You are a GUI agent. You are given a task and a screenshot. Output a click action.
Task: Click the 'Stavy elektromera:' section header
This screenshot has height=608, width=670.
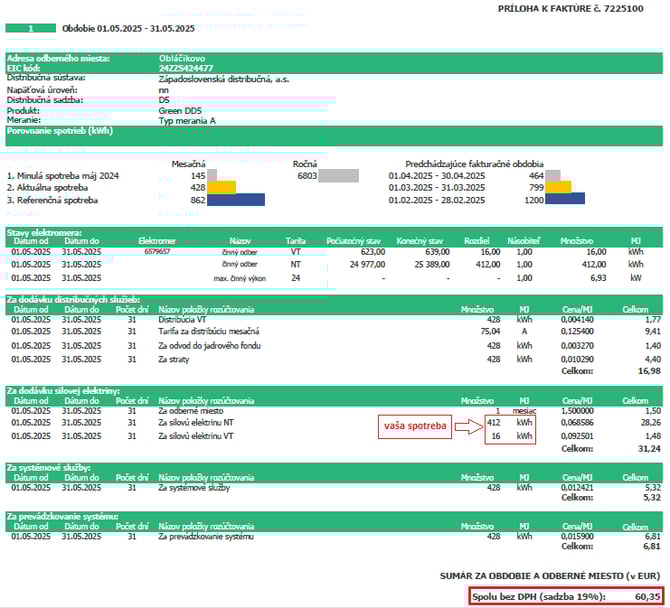click(x=44, y=233)
